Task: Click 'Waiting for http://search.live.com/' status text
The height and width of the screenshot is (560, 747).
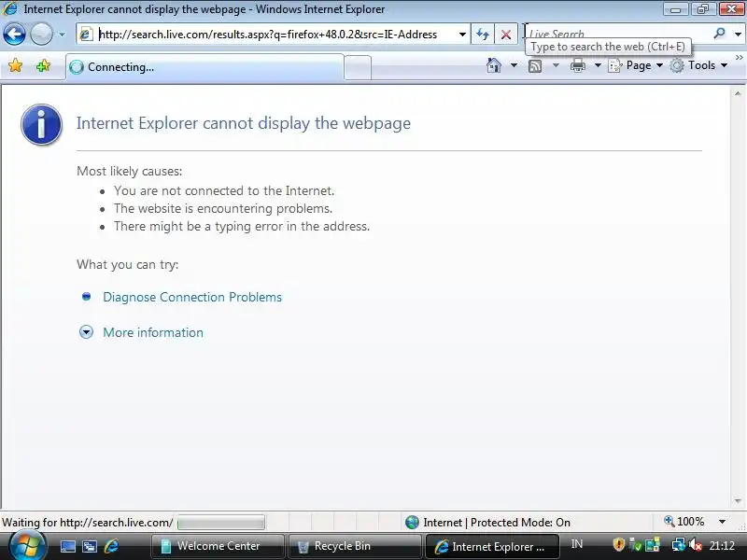Action: (x=87, y=523)
